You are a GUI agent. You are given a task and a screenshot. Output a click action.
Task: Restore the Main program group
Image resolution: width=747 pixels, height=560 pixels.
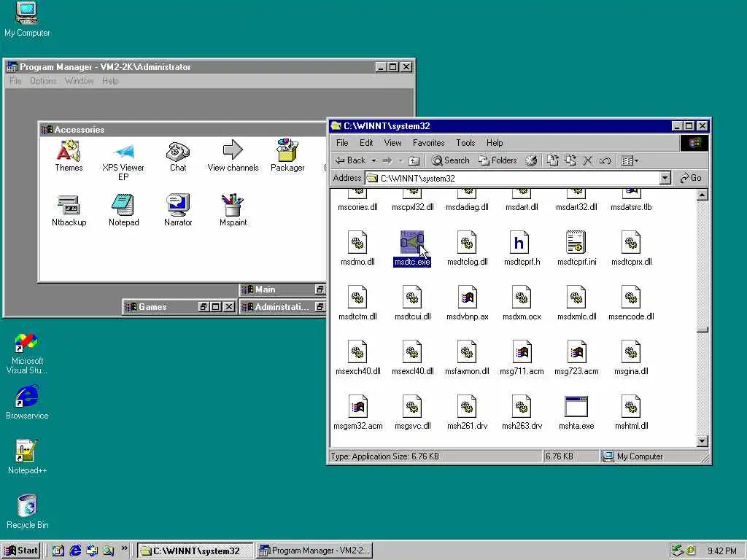click(x=320, y=289)
